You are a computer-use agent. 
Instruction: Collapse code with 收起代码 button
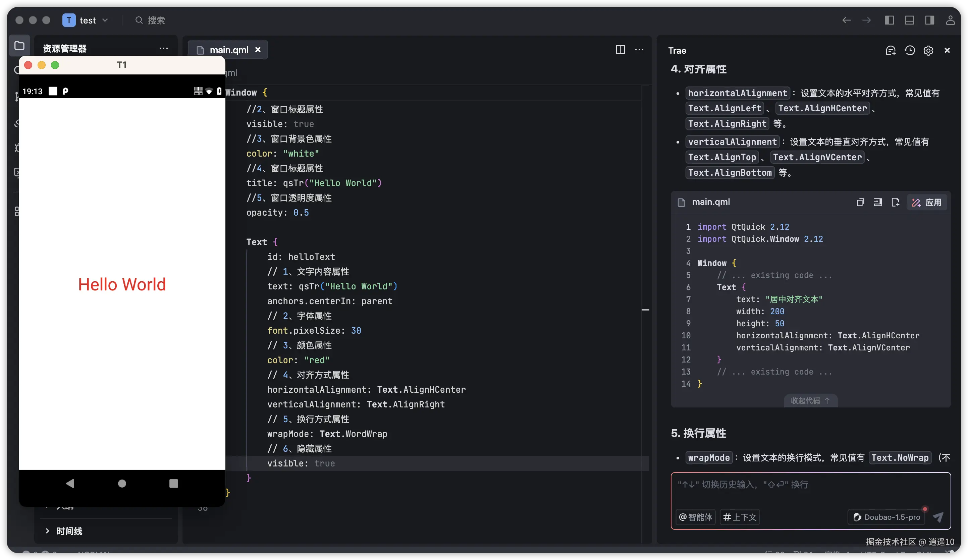(810, 401)
